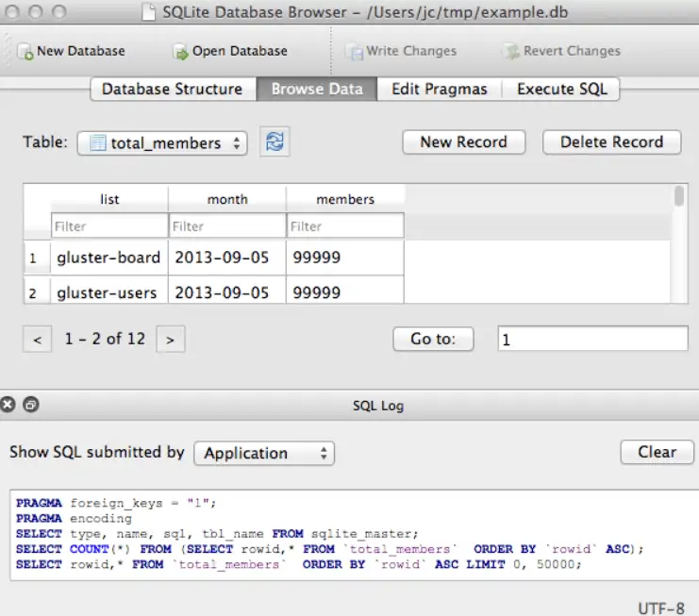
Task: Click the sqlite_master query log line
Action: click(x=217, y=534)
